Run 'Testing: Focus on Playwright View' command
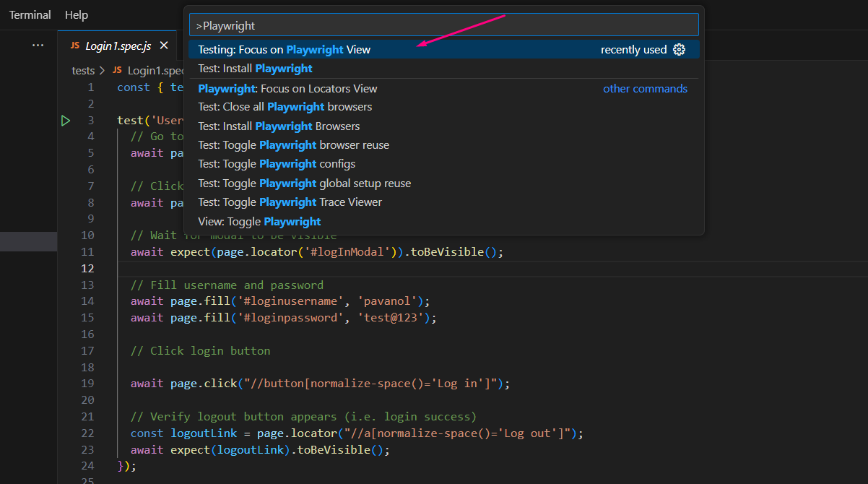 (x=443, y=49)
